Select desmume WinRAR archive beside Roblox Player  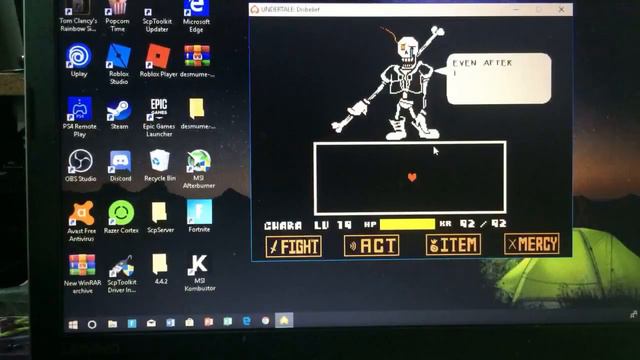(197, 61)
